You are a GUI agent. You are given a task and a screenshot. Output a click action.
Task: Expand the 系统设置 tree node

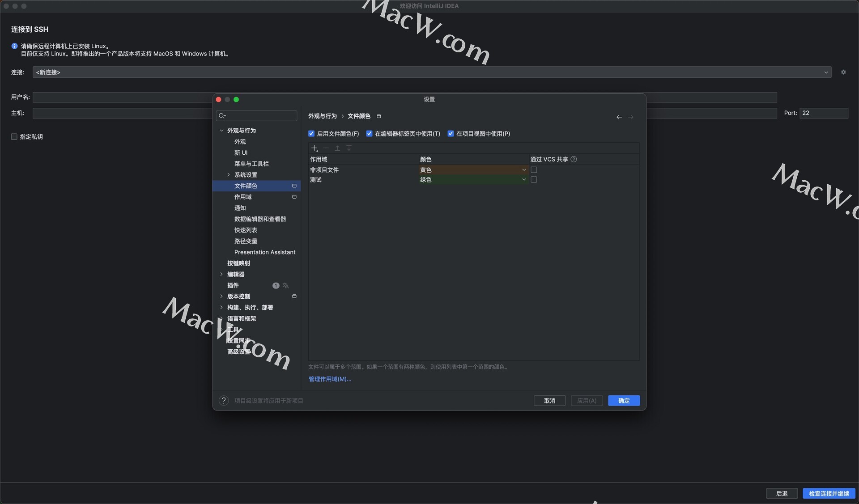pos(229,175)
